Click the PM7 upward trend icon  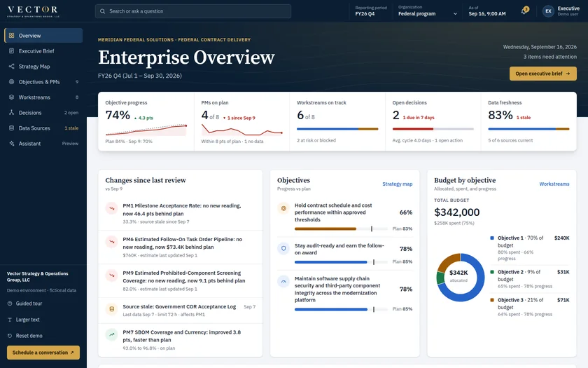[111, 334]
